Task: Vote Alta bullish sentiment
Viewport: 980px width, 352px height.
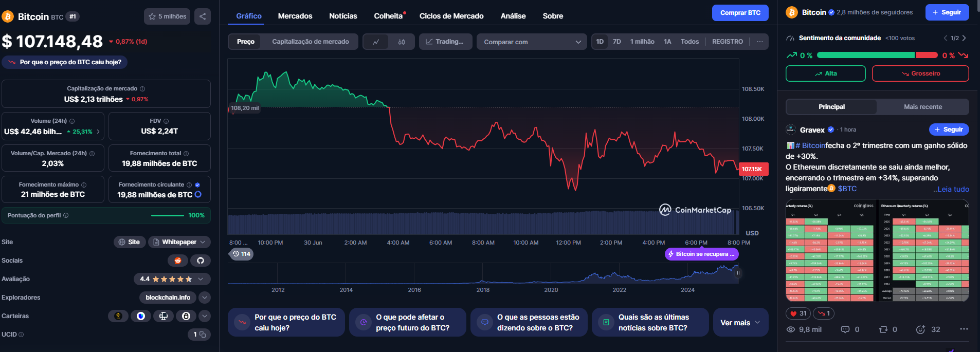Action: [x=826, y=73]
